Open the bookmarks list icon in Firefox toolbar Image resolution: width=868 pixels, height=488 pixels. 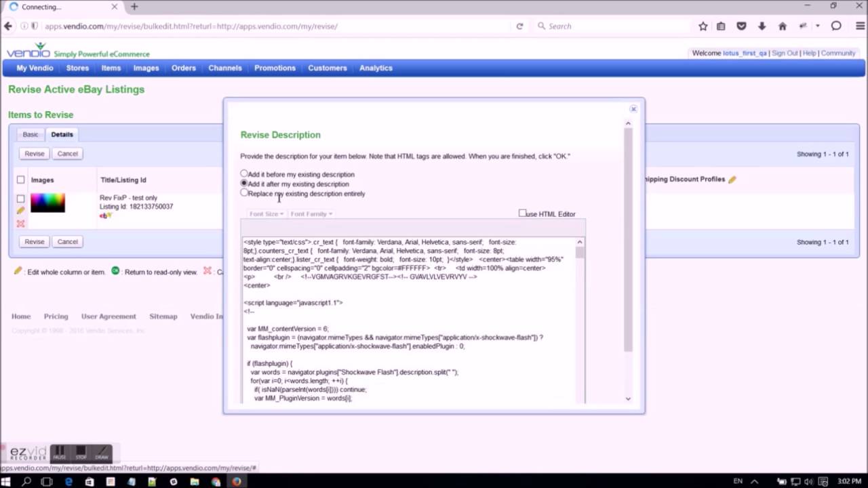[x=721, y=26]
